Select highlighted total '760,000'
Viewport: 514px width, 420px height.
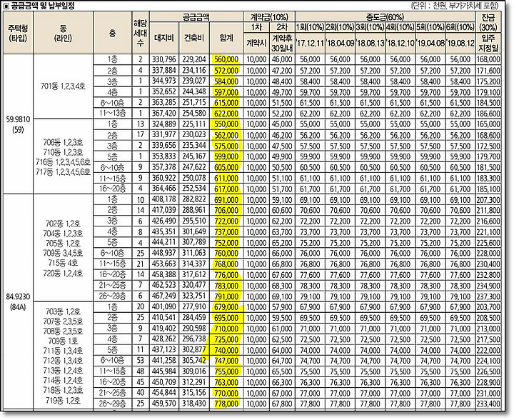pyautogui.click(x=226, y=254)
